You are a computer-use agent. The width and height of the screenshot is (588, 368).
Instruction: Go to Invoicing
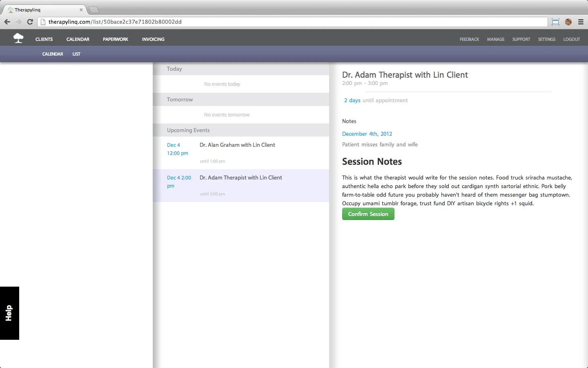pos(153,39)
